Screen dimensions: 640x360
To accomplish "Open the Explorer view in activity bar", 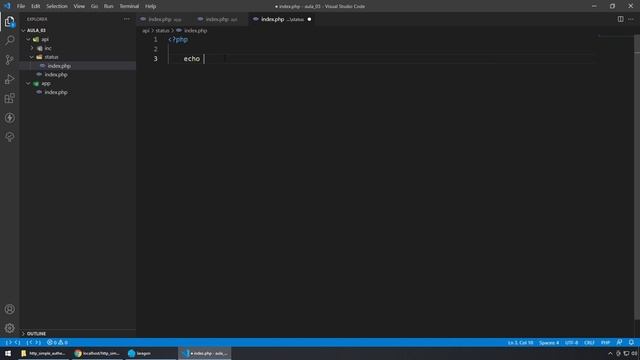I will tap(9, 22).
